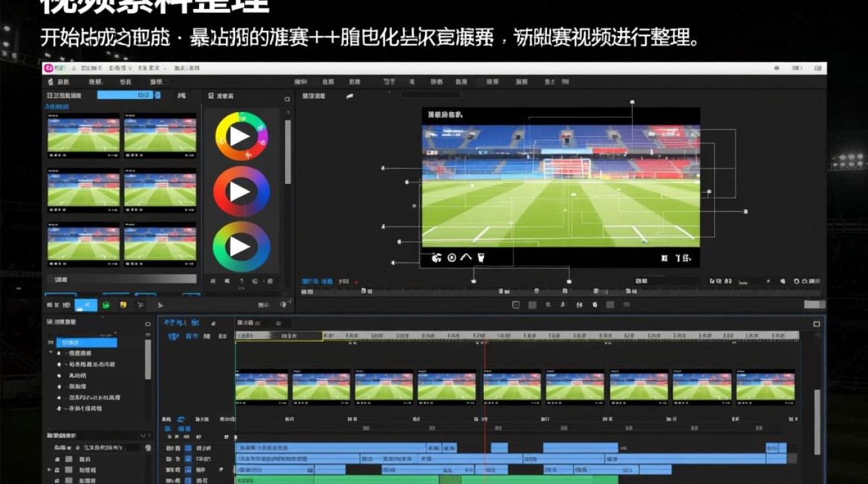Click the green save icon in the lower toolbar strip
The image size is (868, 484).
click(107, 304)
